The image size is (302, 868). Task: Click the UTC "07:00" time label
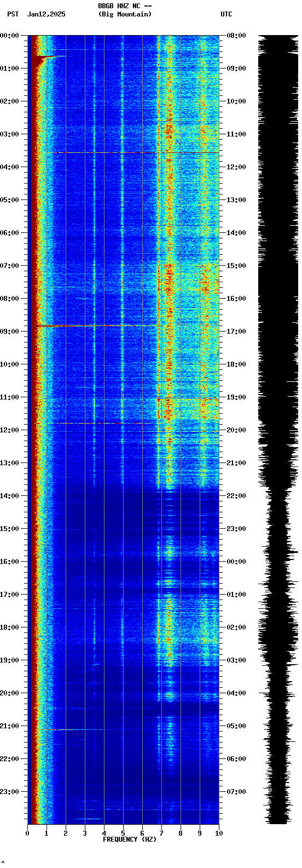pyautogui.click(x=236, y=792)
